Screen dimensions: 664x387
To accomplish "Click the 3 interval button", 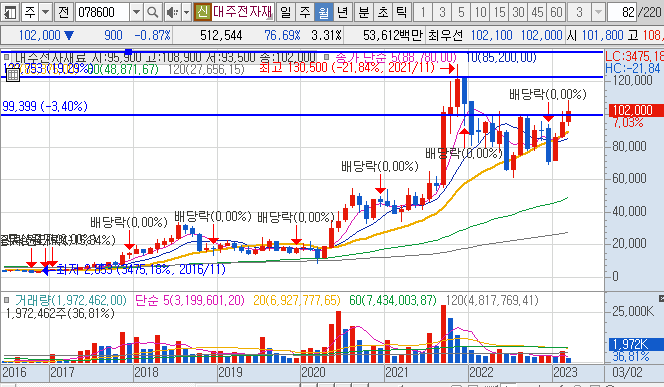I will pyautogui.click(x=442, y=12).
